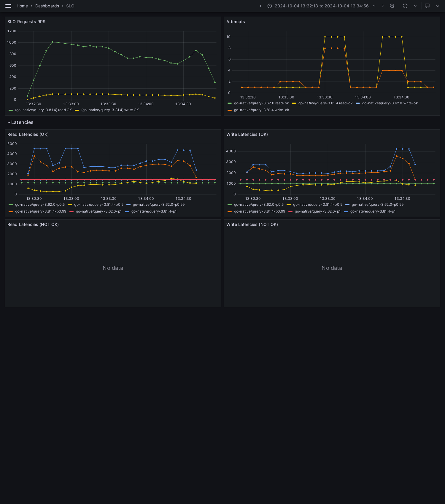This screenshot has width=445, height=504.
Task: Click green swatch for read OK in RPS legend
Action: coord(11,110)
